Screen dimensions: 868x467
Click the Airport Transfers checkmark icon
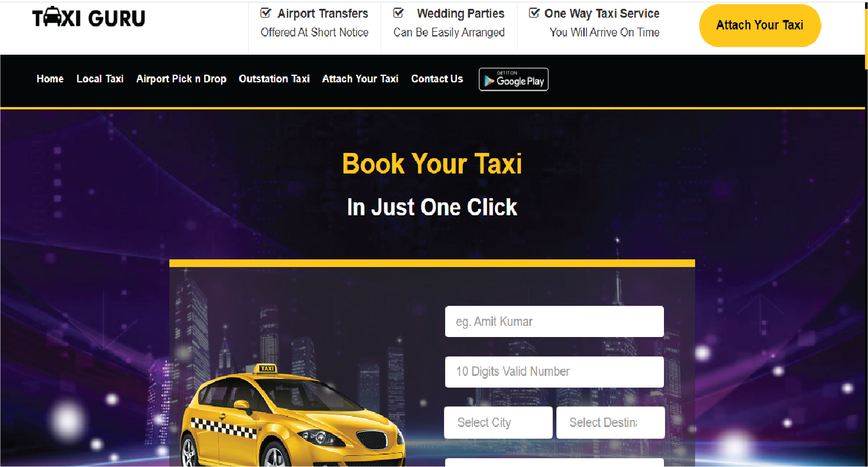click(265, 13)
